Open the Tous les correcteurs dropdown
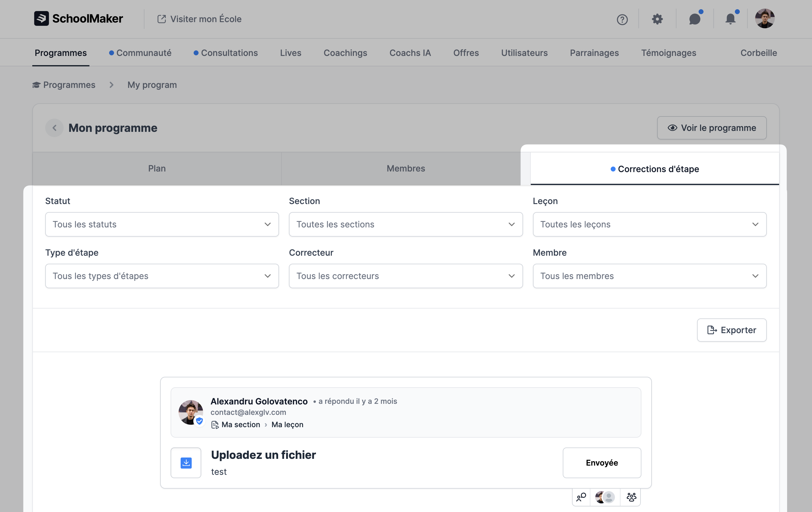 point(405,276)
